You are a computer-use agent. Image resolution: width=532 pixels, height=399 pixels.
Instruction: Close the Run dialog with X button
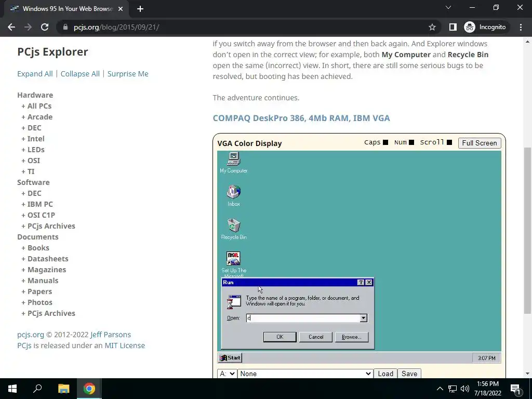[x=369, y=282]
